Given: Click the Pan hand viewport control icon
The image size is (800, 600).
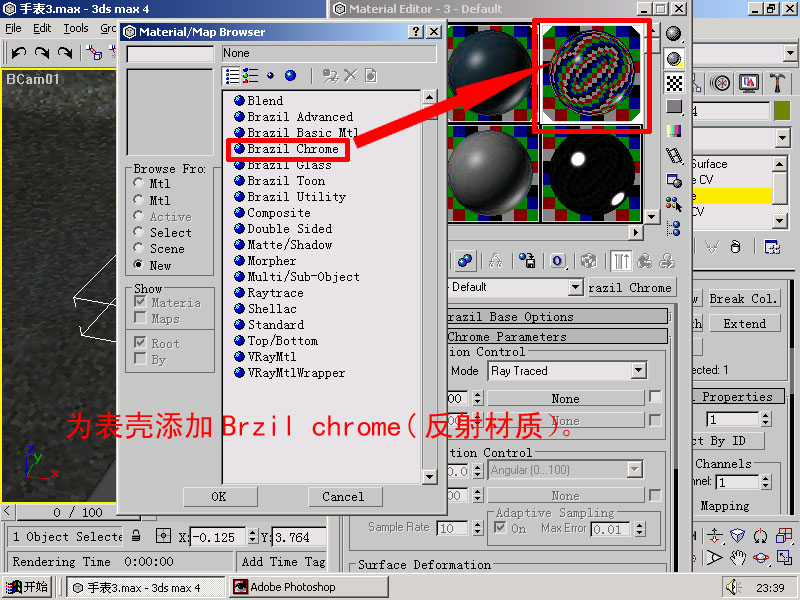Looking at the screenshot, I should tap(737, 557).
